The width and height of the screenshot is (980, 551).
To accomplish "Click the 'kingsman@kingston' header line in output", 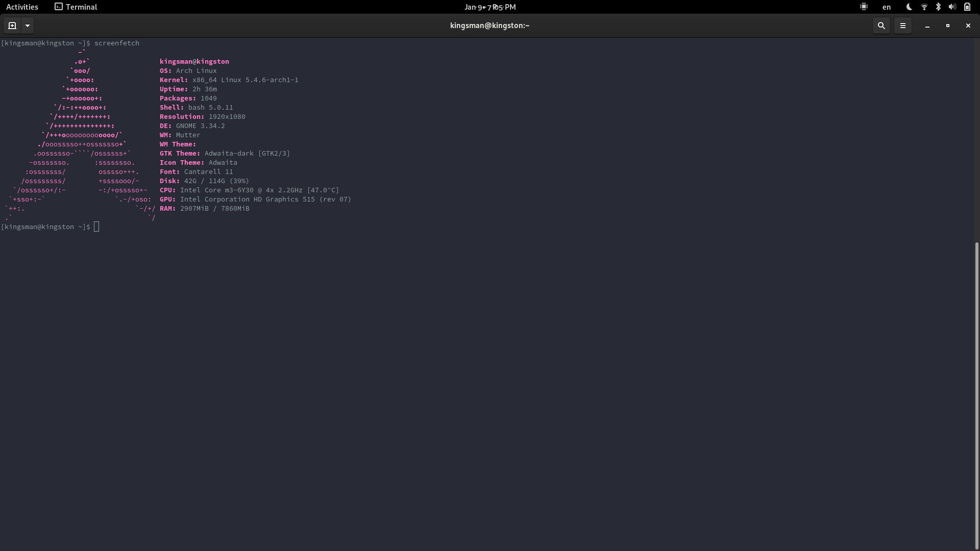I will pyautogui.click(x=194, y=62).
